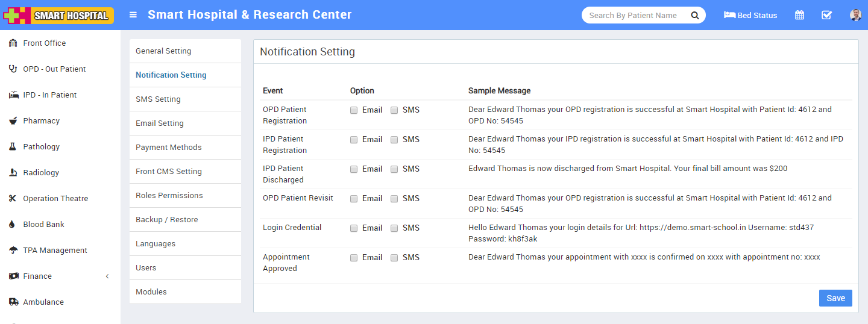Enable Email for OPD Patient Registration
The image size is (868, 324).
(354, 110)
